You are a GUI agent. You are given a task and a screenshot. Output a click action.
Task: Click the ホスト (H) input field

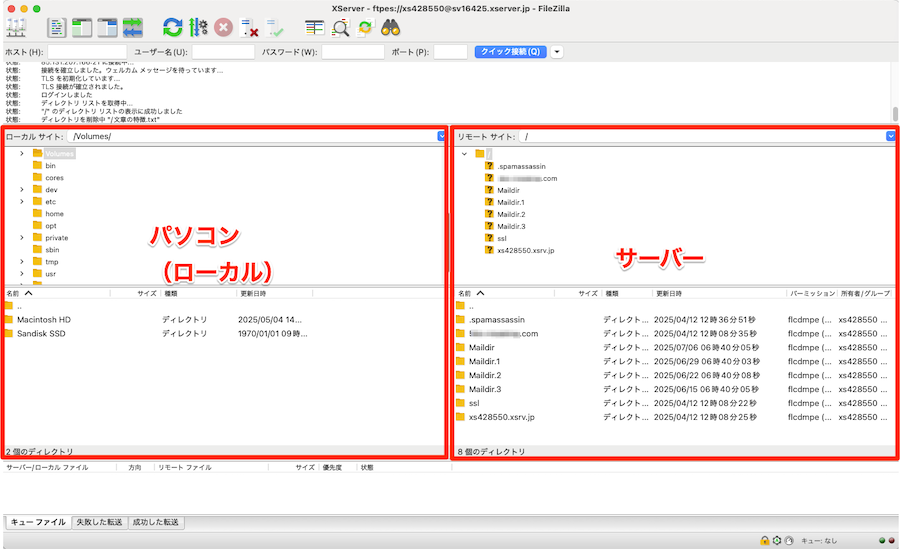(x=87, y=52)
